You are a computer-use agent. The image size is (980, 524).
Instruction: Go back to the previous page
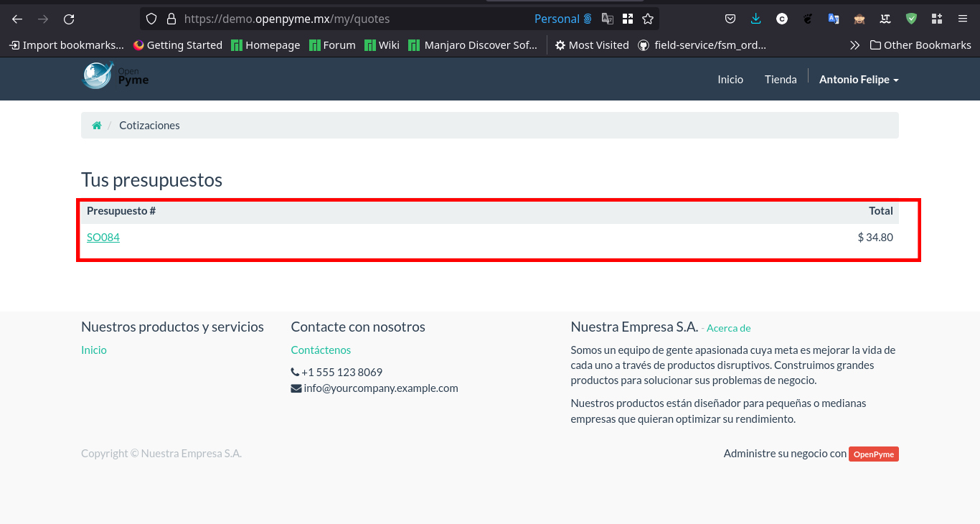[17, 19]
